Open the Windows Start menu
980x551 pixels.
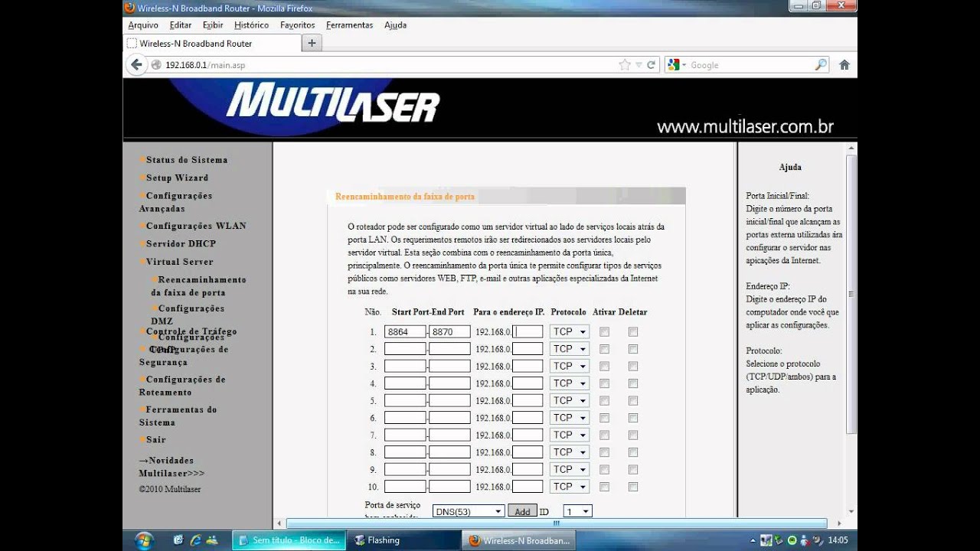(x=144, y=540)
